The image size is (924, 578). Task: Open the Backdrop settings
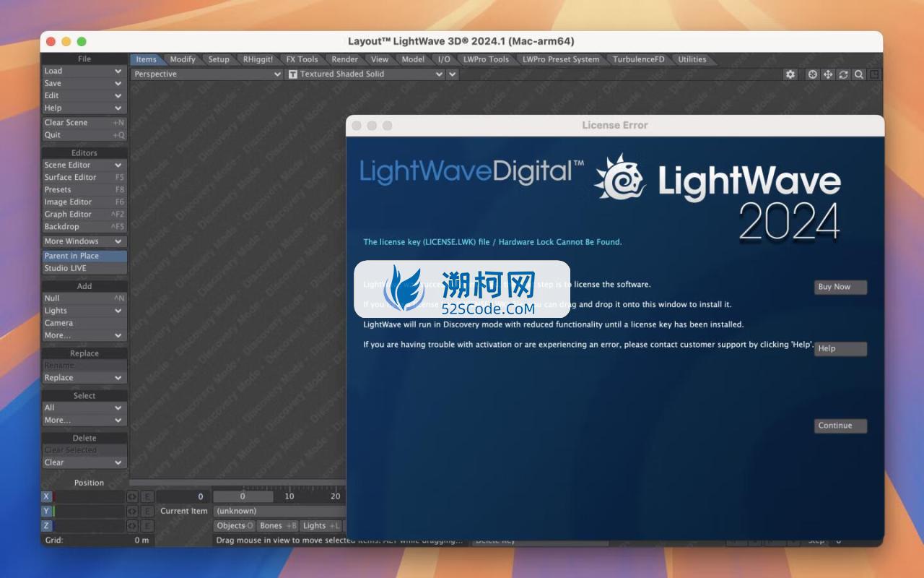click(x=84, y=227)
